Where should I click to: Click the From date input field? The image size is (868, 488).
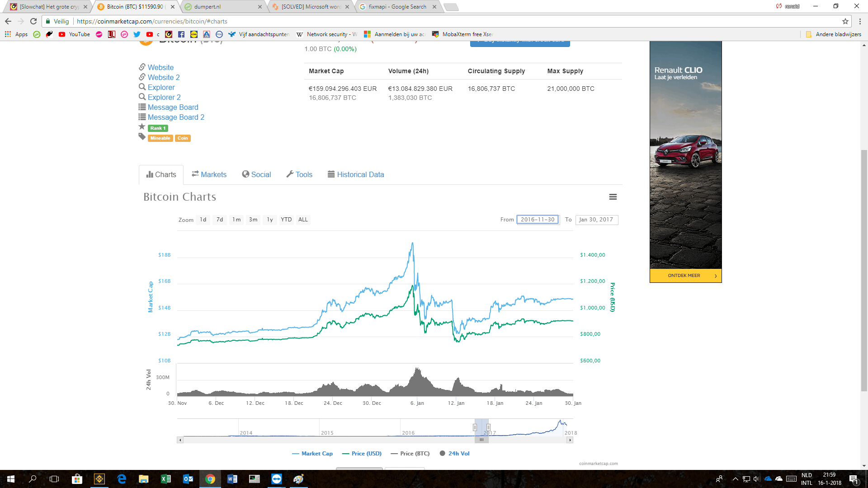point(538,220)
